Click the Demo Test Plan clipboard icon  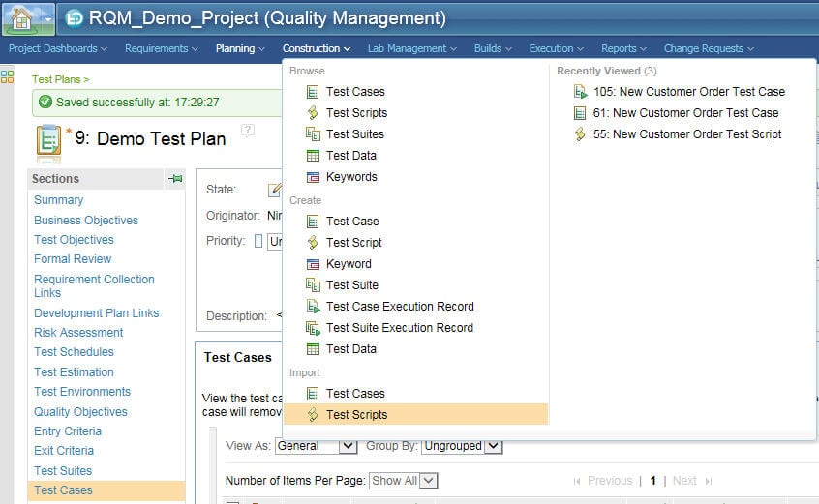(48, 139)
